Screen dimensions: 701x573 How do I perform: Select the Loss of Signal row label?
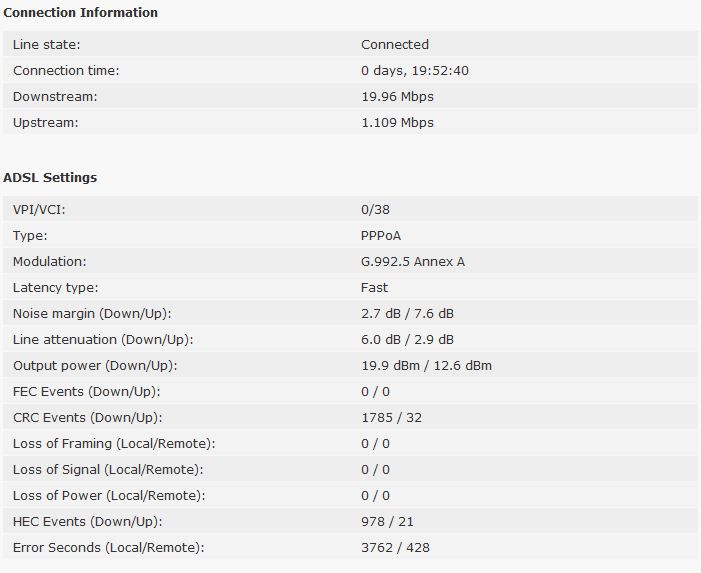[108, 469]
